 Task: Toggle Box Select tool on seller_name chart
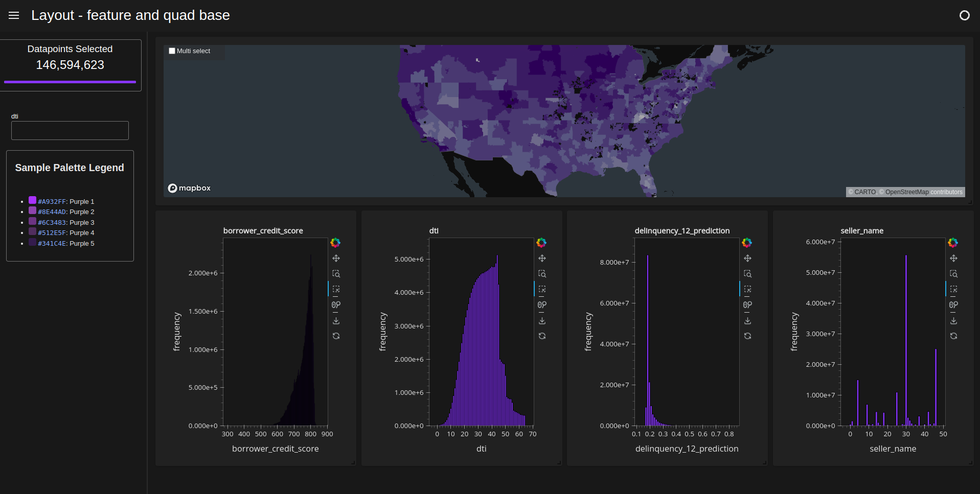[953, 289]
